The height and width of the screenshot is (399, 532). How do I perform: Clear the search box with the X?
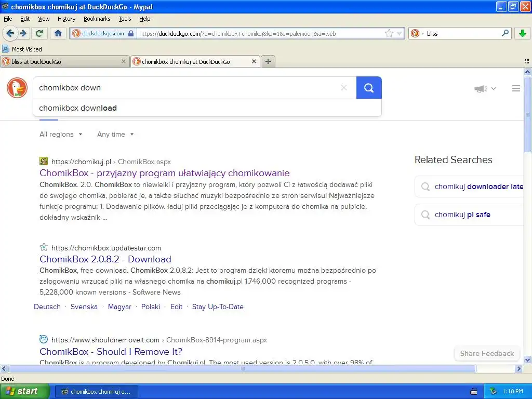344,88
